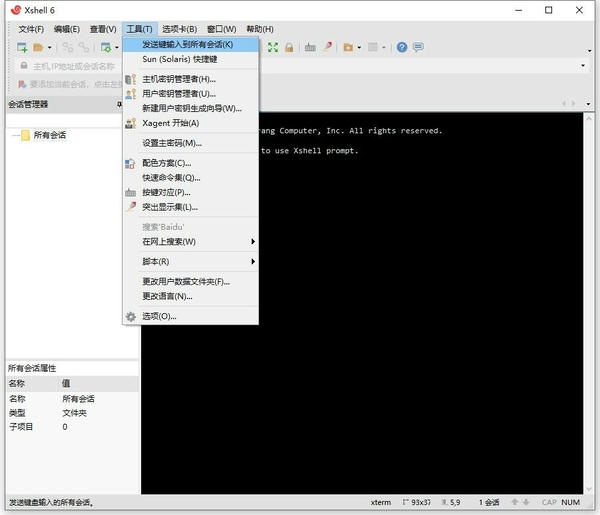Click the gear icon beside 选项(O)...
Screen dimensions: 600x515
(x=131, y=316)
